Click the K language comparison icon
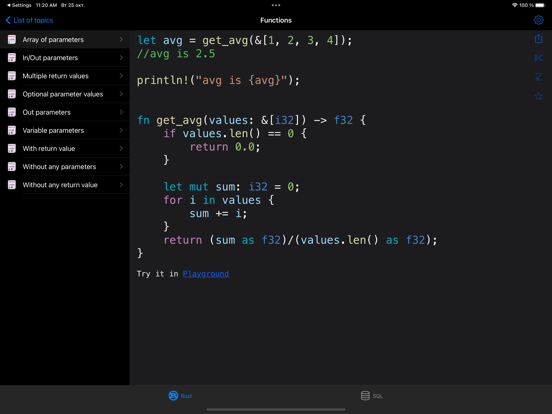The height and width of the screenshot is (414, 552). [538, 58]
